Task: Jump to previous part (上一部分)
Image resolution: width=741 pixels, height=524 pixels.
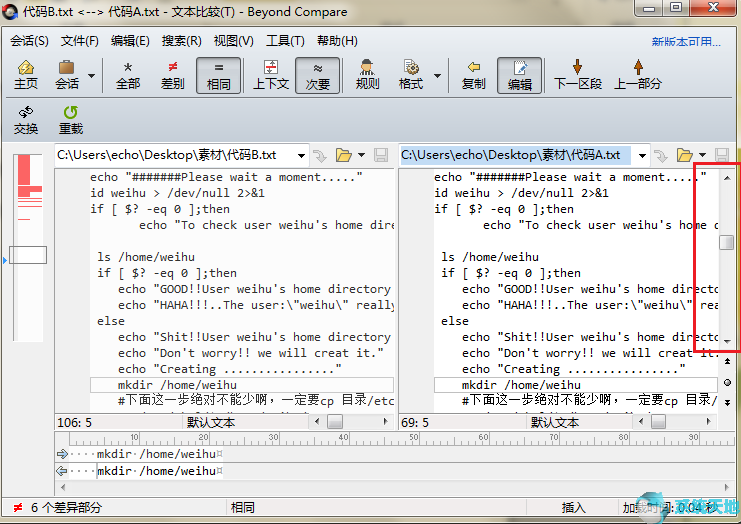Action: click(638, 75)
